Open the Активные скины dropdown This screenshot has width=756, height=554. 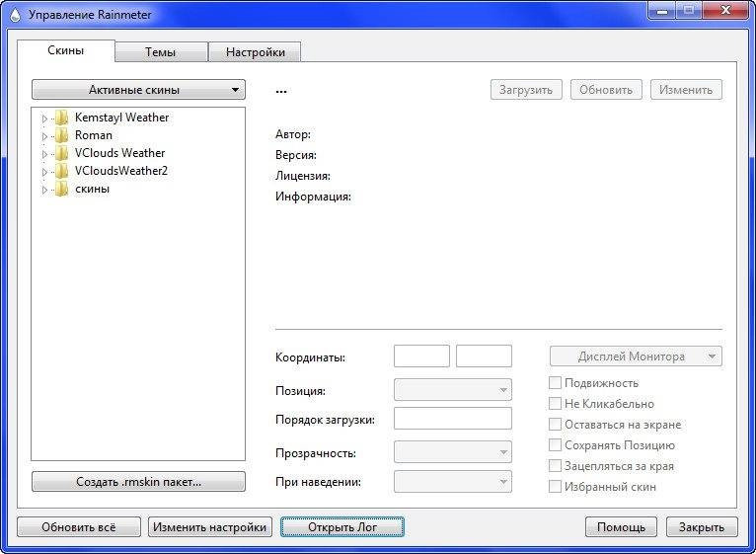click(x=138, y=90)
